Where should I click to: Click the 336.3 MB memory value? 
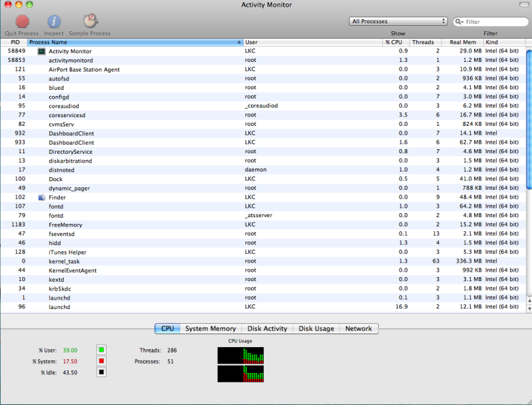469,261
